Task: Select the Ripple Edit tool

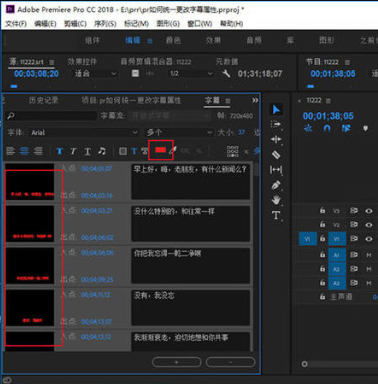Action: 276,139
